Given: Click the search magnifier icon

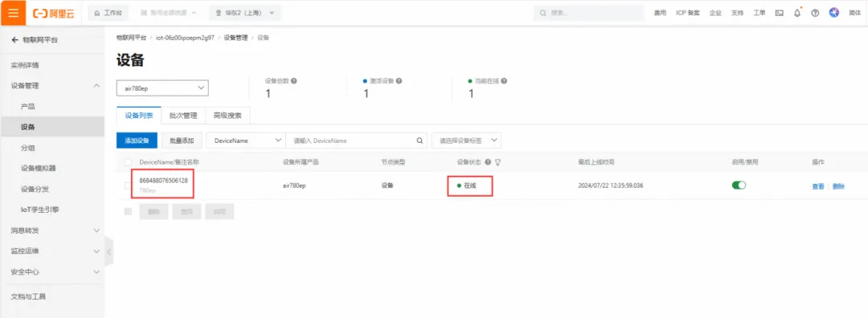Looking at the screenshot, I should tap(420, 141).
